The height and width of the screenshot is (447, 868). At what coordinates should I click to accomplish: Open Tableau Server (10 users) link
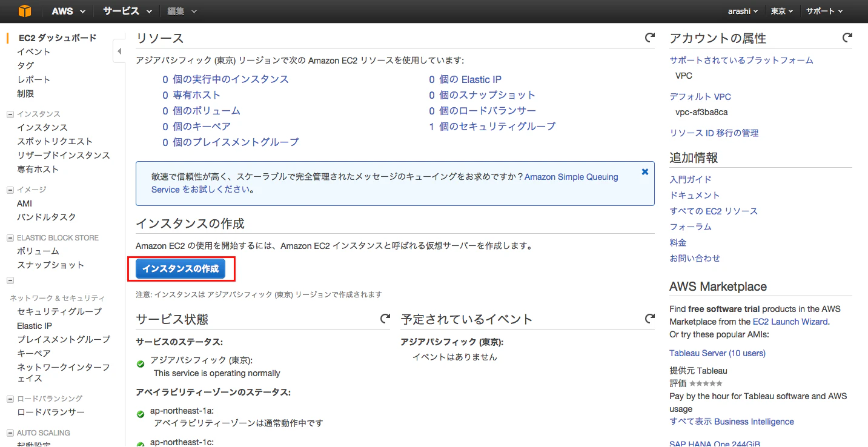point(717,353)
